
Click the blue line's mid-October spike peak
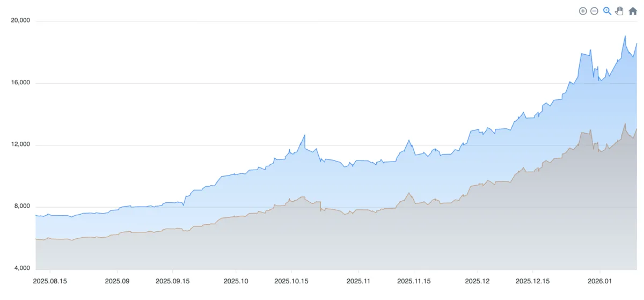304,135
